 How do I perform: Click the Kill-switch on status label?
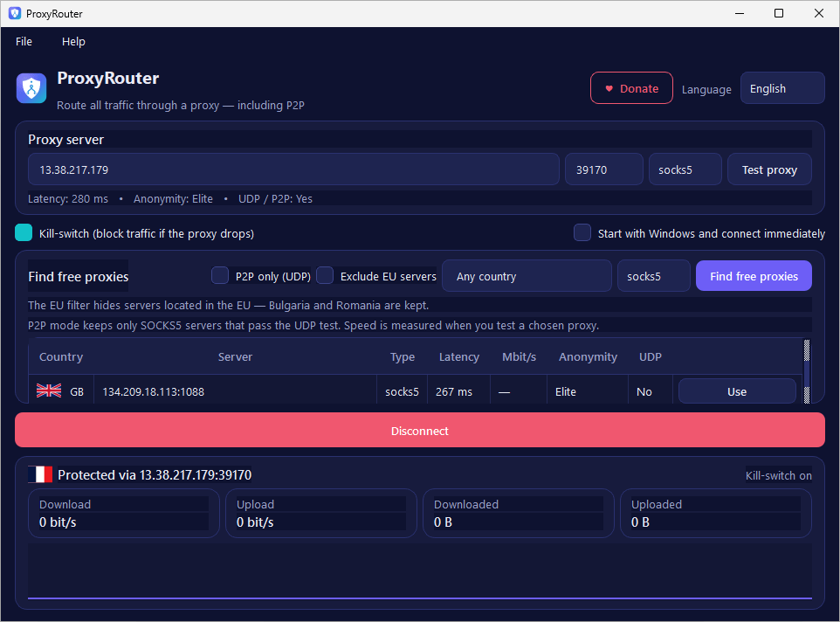[x=778, y=475]
